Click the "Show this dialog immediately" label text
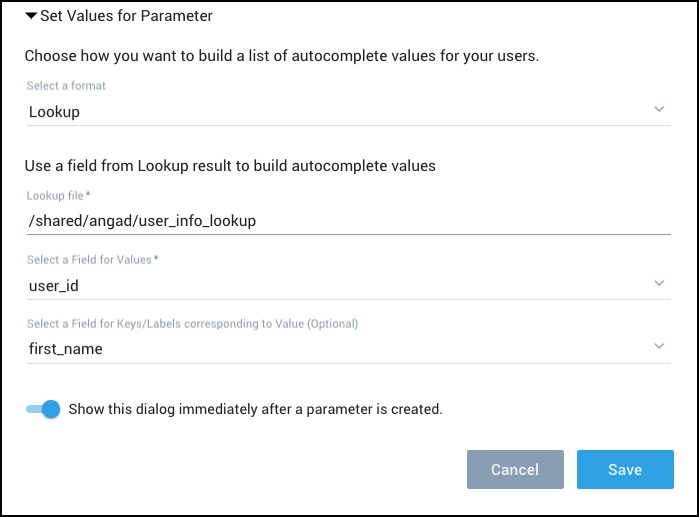 tap(255, 408)
